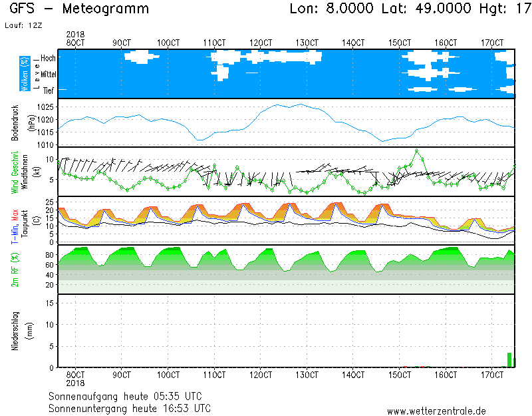This screenshot has height=416, width=532.
Task: Select the 10OCT marker above cloud panel
Action: point(168,43)
